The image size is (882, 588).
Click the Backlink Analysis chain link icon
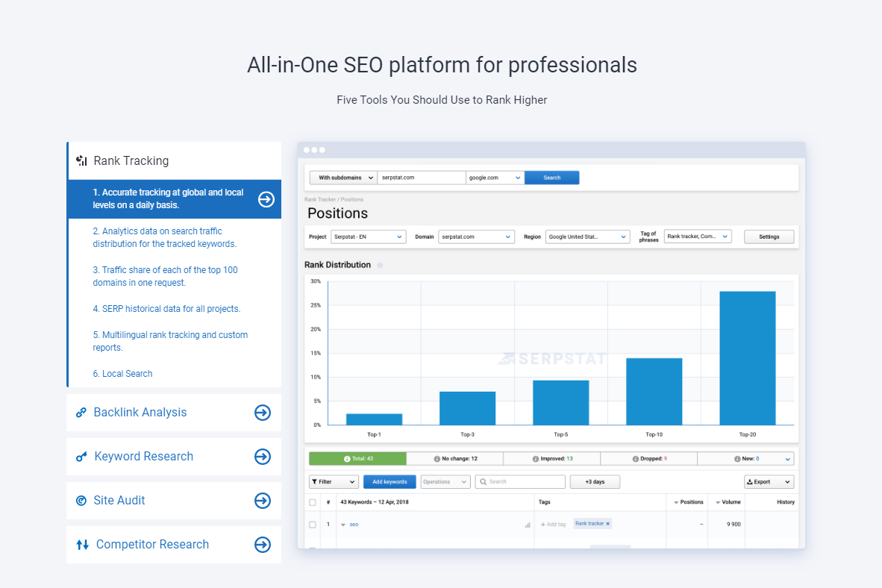(81, 412)
